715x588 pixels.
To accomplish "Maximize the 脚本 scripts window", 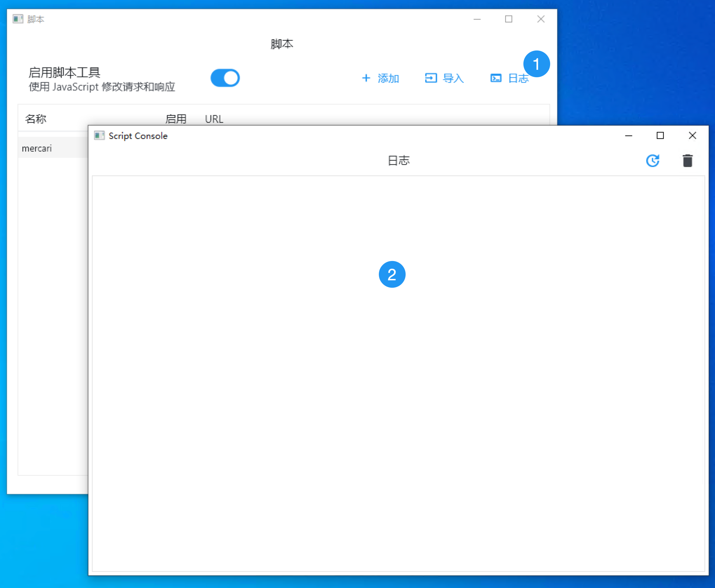I will coord(508,19).
